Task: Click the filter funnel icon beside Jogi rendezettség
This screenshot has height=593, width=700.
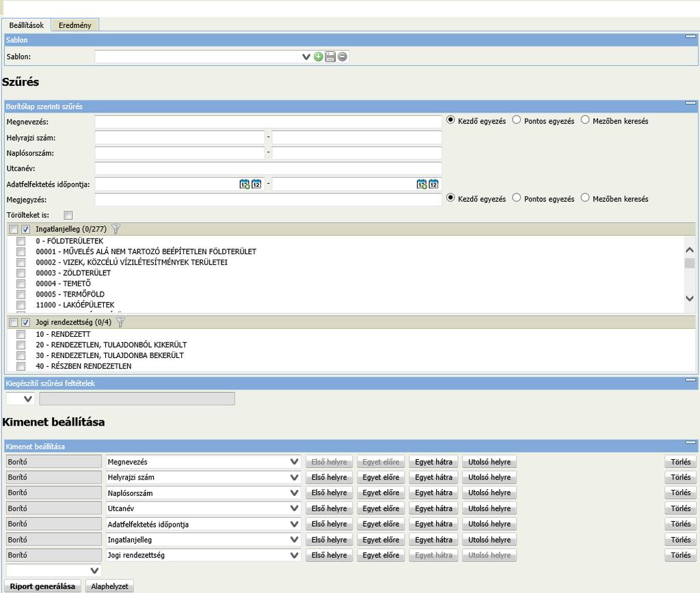Action: [120, 322]
